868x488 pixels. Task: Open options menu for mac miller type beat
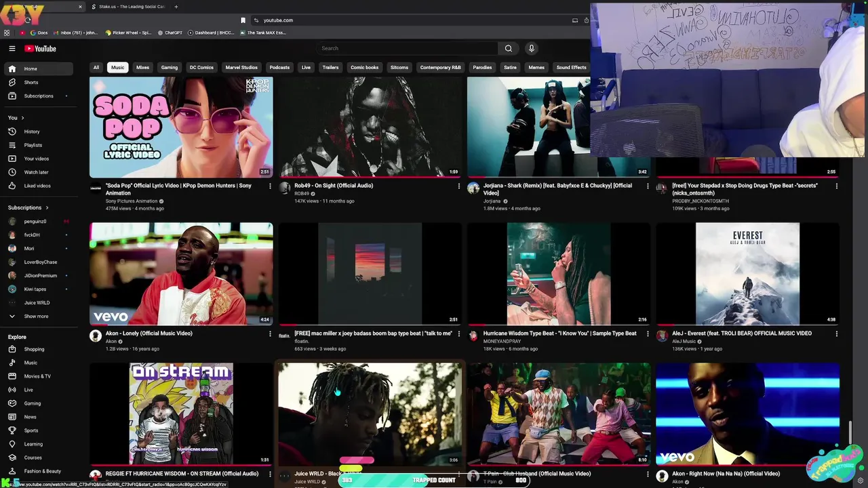[458, 333]
